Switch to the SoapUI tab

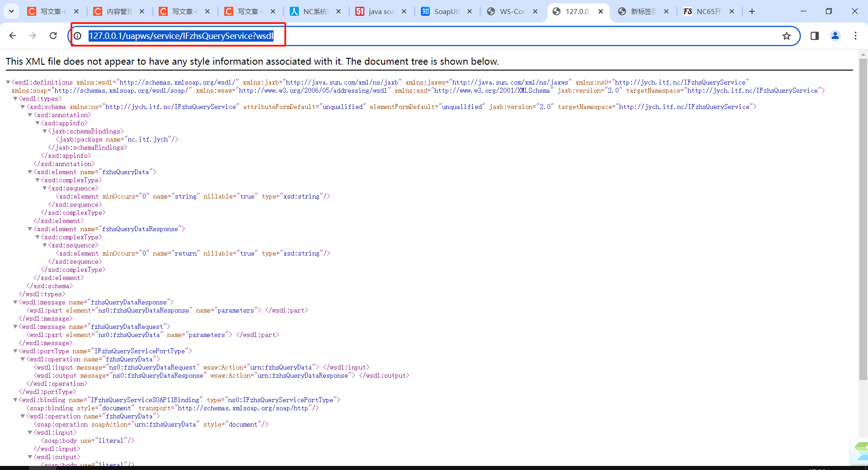tap(446, 11)
